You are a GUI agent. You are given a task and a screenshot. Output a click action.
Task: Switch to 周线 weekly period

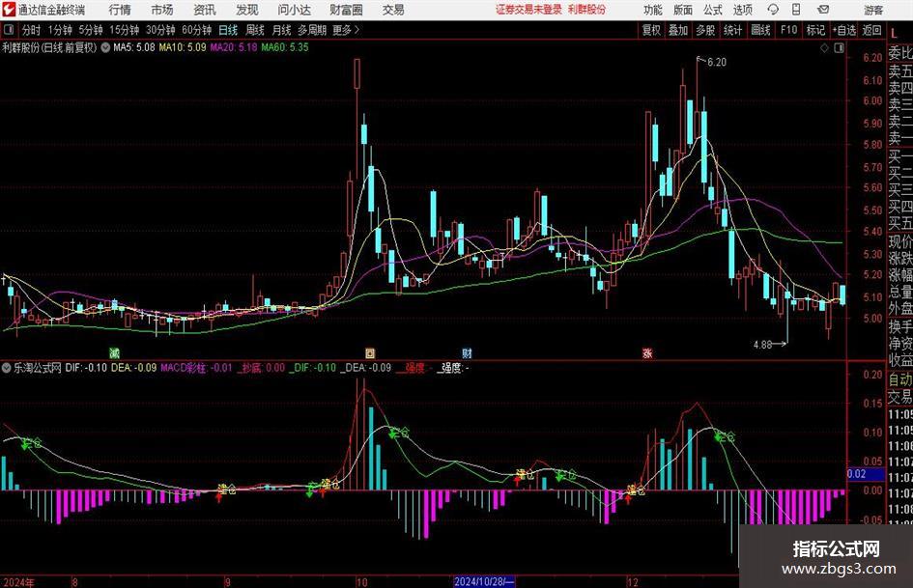click(x=254, y=30)
